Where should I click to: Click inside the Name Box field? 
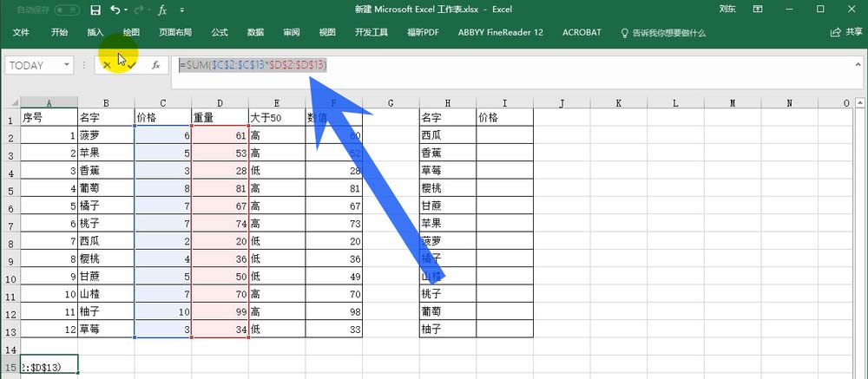coord(33,65)
